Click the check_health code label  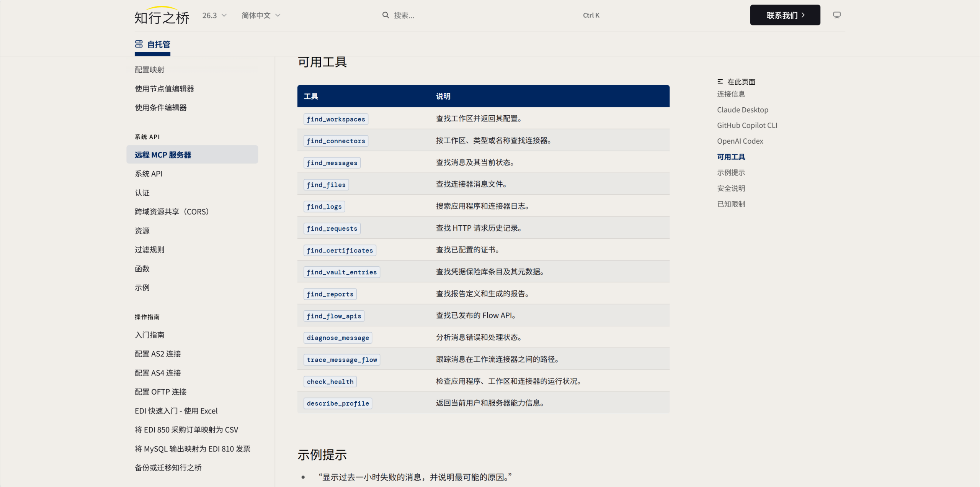[330, 381]
